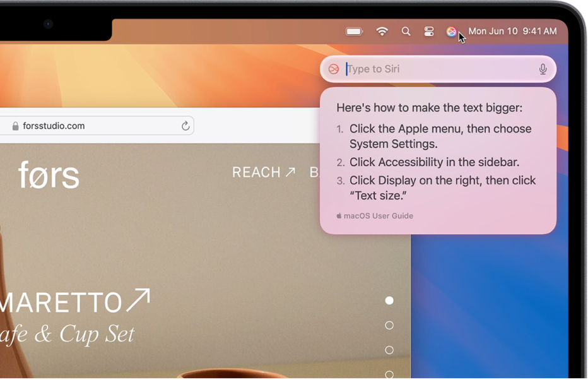Click the reload icon in the address bar
The height and width of the screenshot is (380, 588).
185,126
